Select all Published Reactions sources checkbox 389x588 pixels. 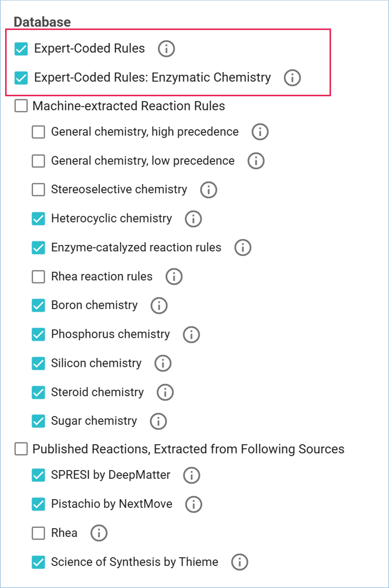tap(21, 449)
